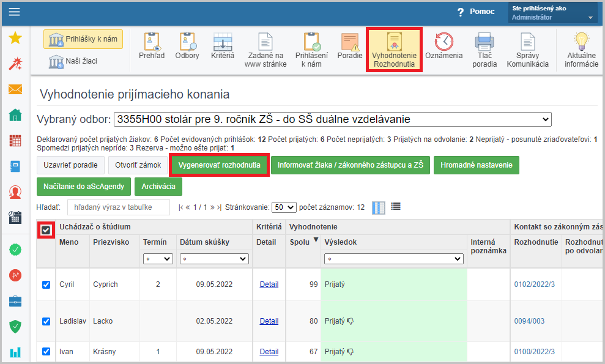Image resolution: width=605 pixels, height=364 pixels.
Task: Click the red person profile icon
Action: pos(15,192)
